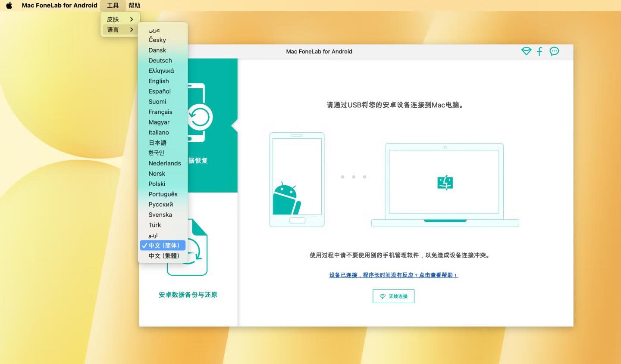Open the 工具 menu in the menu bar
The height and width of the screenshot is (364, 621).
113,5
